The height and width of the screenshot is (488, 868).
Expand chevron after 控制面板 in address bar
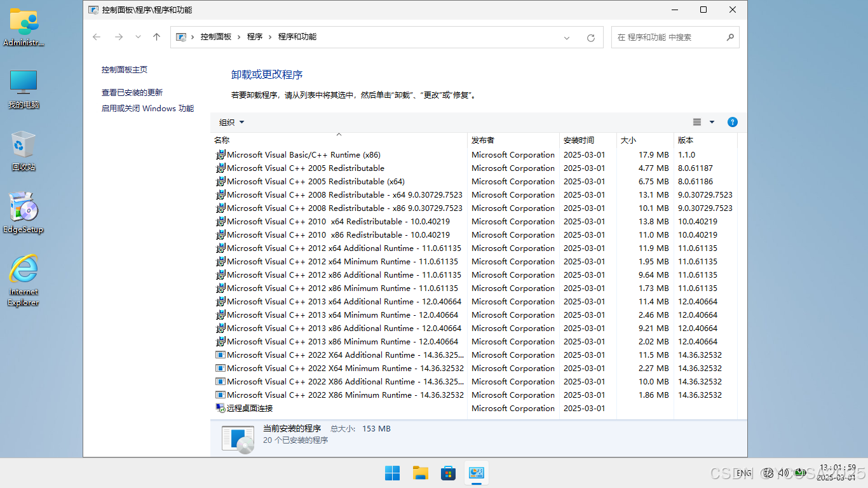(x=240, y=37)
